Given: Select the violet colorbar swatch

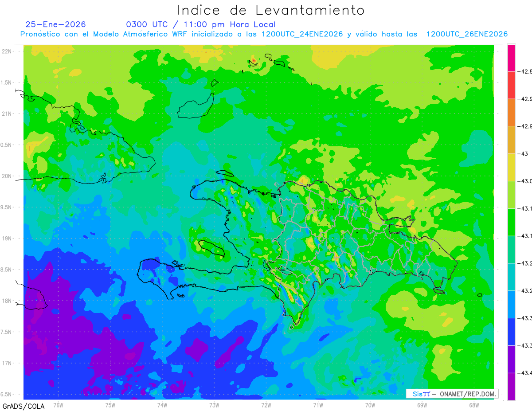Looking at the screenshot, I should [x=511, y=359].
